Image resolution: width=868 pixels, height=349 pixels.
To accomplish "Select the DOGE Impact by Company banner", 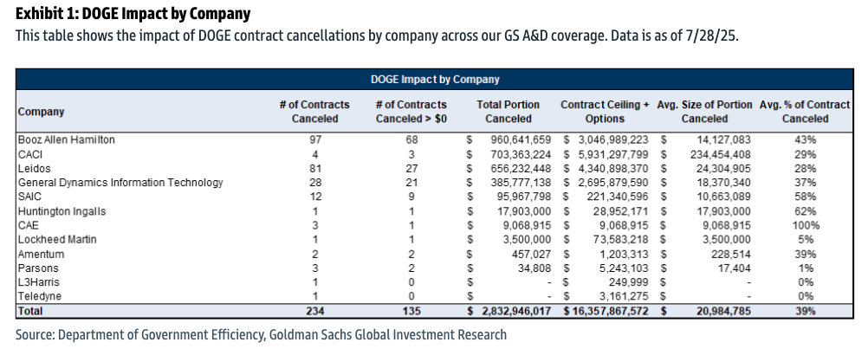I will pos(435,79).
